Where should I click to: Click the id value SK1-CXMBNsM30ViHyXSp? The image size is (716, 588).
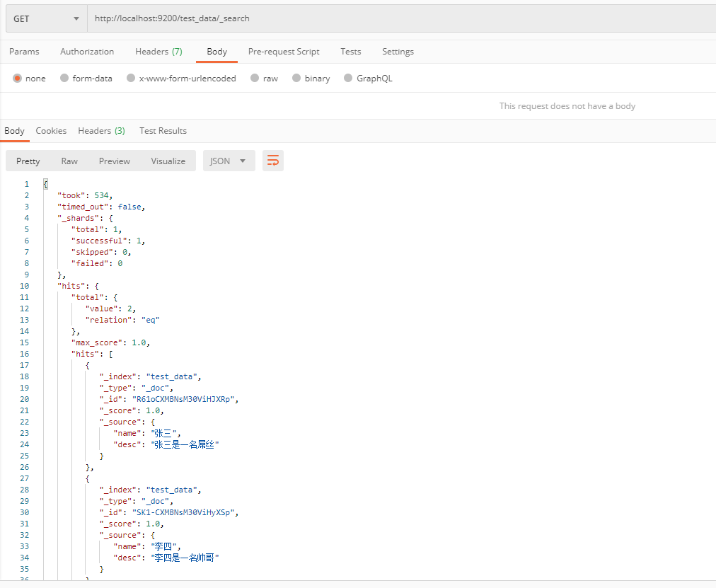pyautogui.click(x=183, y=513)
